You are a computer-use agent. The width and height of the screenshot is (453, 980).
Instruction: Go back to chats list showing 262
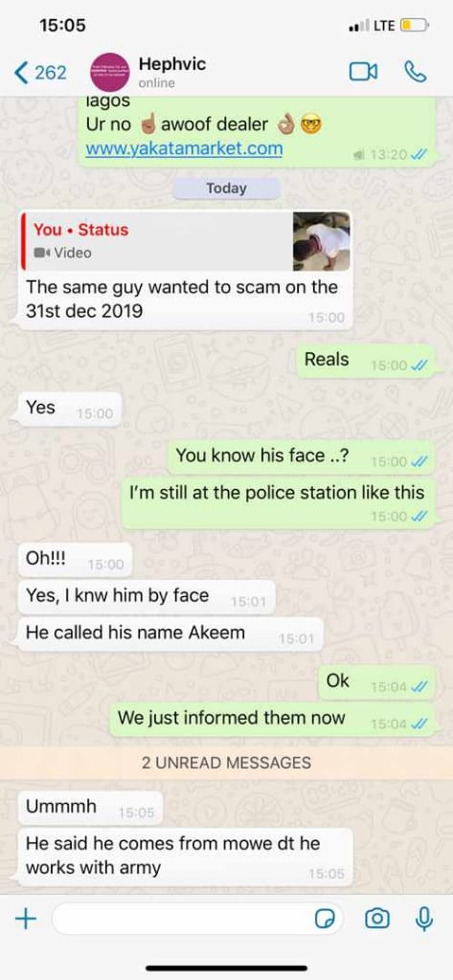[40, 73]
